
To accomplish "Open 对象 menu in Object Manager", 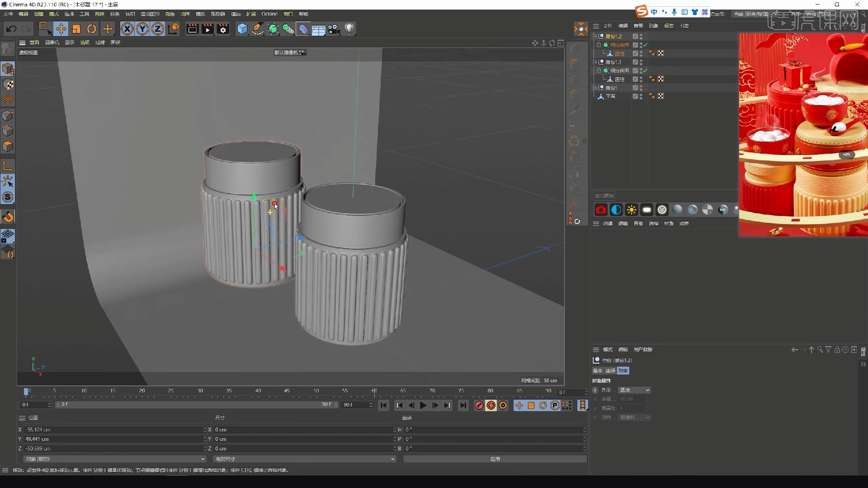I will [653, 26].
